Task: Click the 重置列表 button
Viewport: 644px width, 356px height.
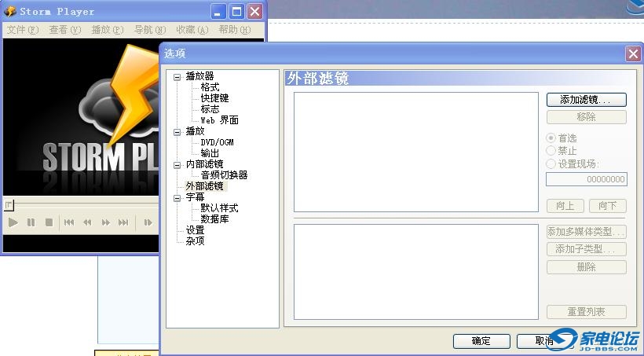Action: pos(587,312)
